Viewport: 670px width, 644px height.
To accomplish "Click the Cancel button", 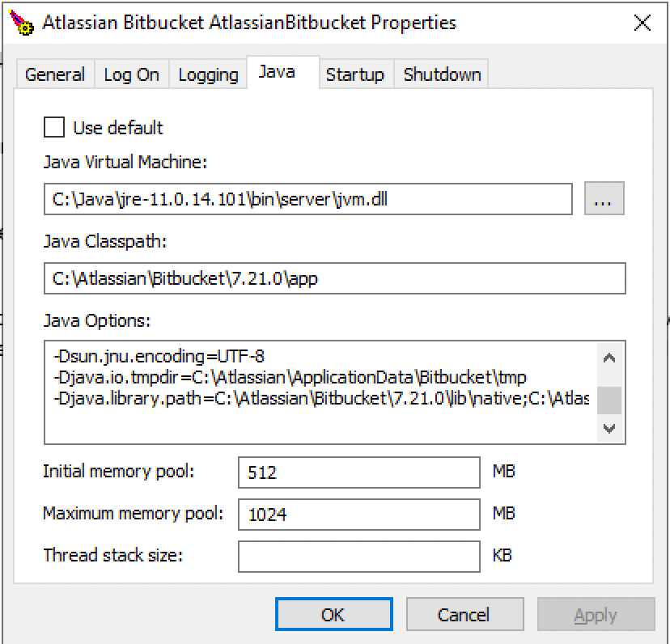I will (x=465, y=614).
